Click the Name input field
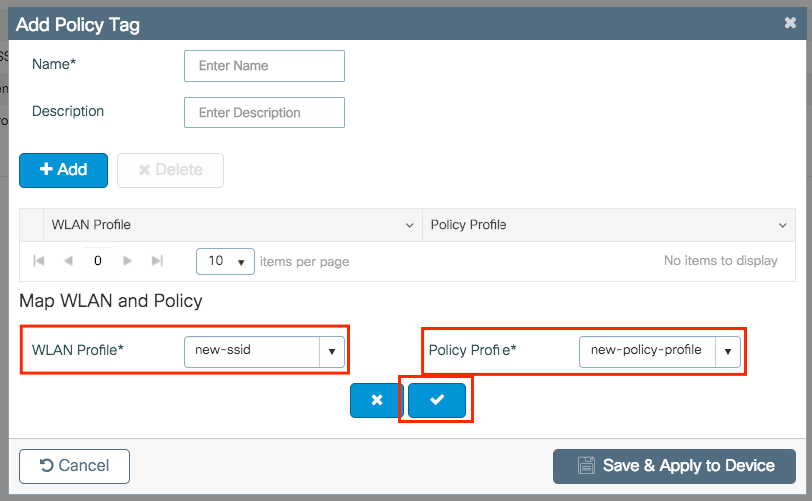Viewport: 812px width, 501px height. (264, 66)
